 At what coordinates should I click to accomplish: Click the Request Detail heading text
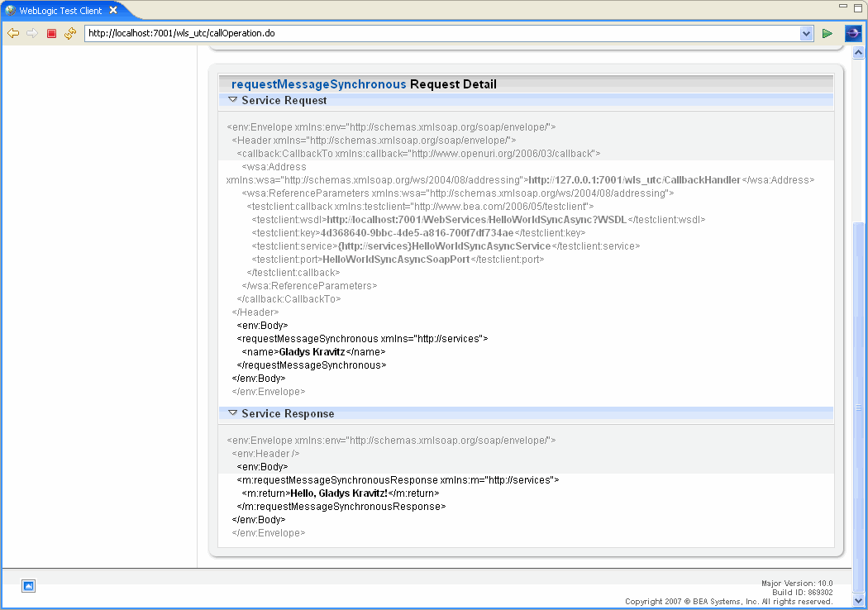pos(453,84)
